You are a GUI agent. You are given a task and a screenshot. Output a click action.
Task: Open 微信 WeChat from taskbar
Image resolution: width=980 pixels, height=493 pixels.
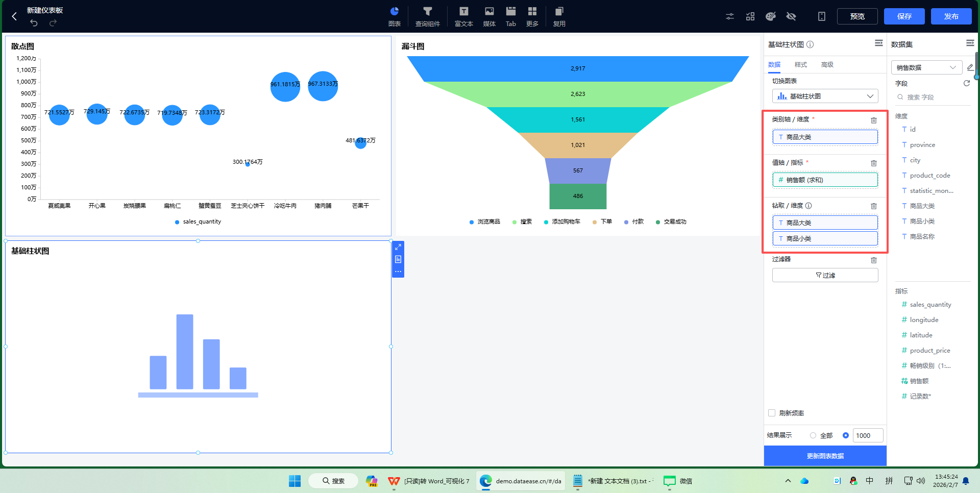point(678,481)
